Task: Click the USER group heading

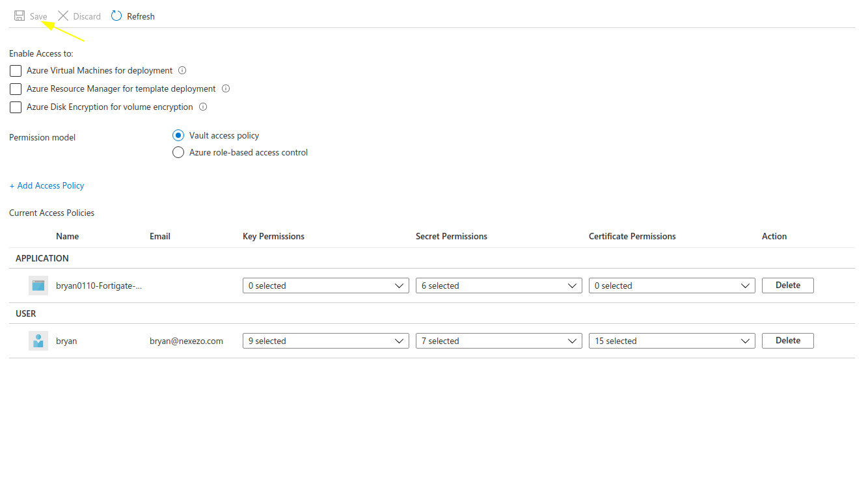Action: 26,313
